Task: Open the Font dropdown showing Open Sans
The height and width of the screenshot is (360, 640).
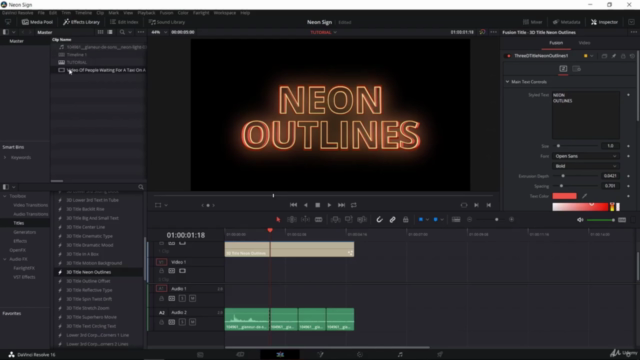Action: pyautogui.click(x=585, y=156)
